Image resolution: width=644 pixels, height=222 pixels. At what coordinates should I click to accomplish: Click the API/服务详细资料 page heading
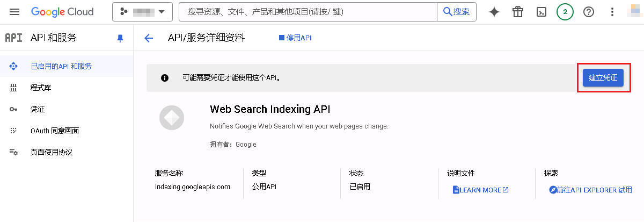click(207, 38)
